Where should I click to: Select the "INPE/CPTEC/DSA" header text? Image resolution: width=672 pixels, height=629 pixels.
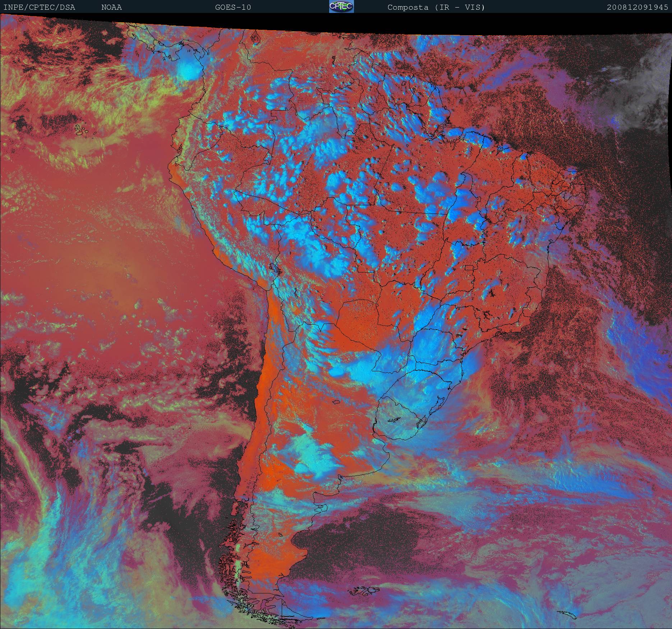[39, 7]
